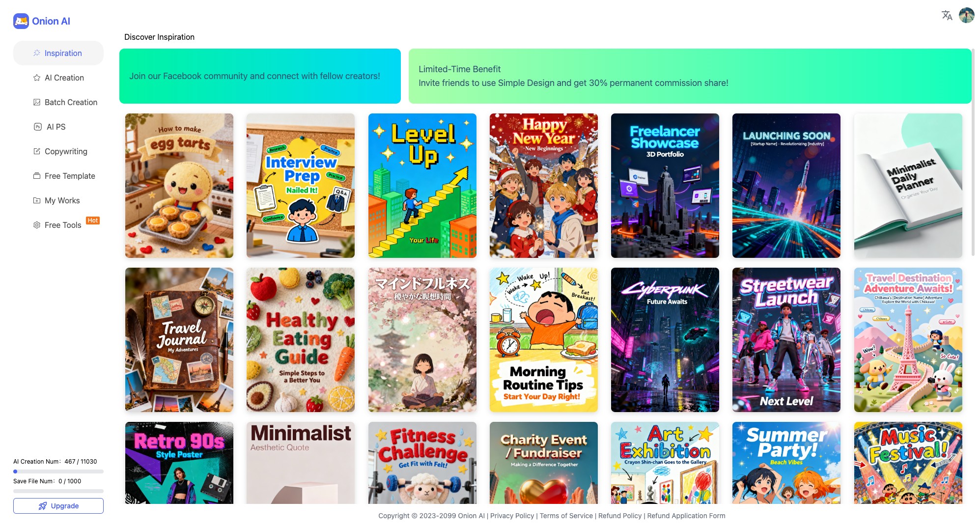Click the My Works folder icon
The image size is (980, 527).
pos(37,200)
